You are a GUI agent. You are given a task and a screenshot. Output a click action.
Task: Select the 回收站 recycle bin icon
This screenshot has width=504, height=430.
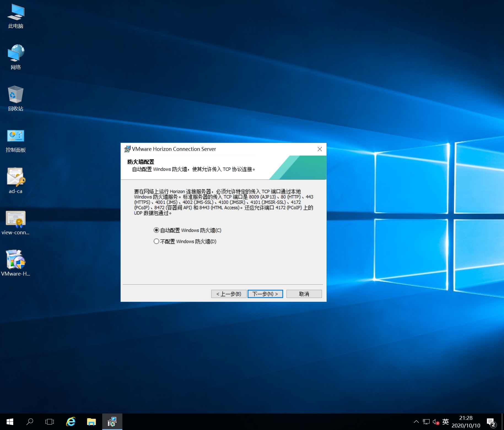[16, 99]
